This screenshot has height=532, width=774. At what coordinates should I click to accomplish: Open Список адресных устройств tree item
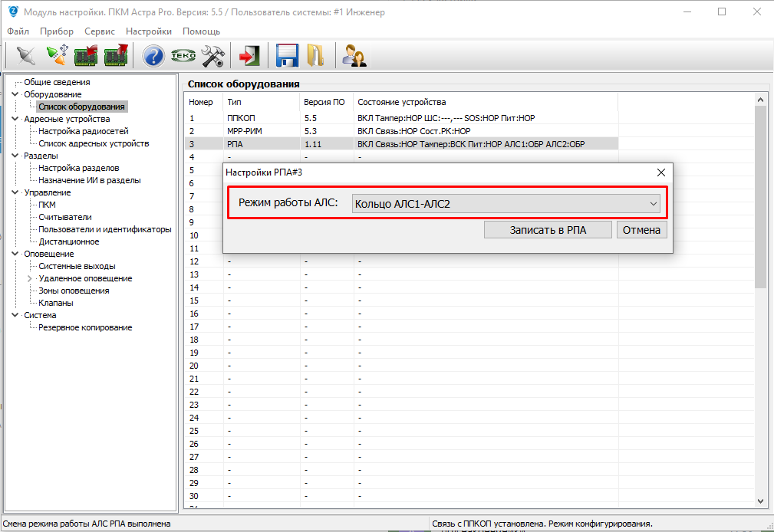point(94,143)
